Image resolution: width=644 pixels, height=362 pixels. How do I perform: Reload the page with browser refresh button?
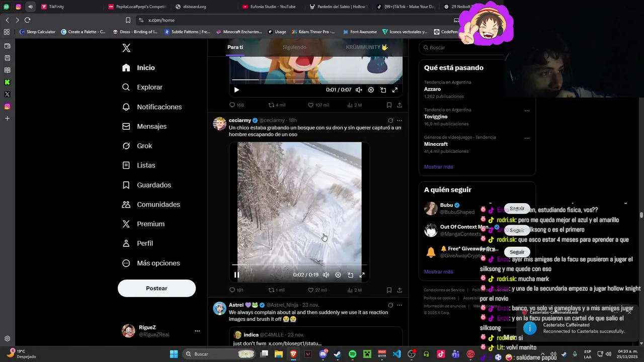click(27, 20)
